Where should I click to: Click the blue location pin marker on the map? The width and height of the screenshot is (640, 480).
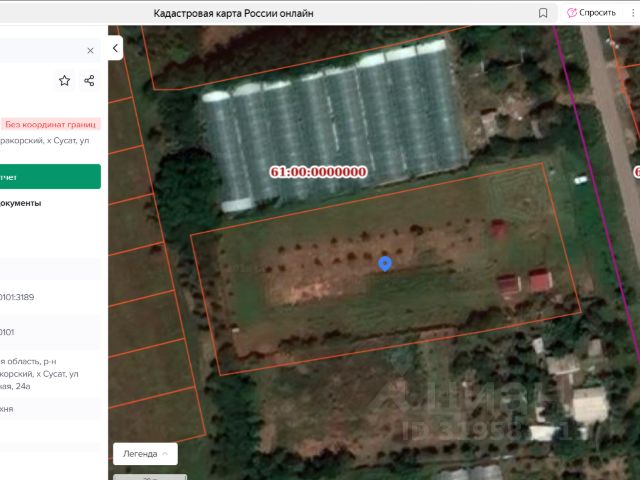[385, 264]
